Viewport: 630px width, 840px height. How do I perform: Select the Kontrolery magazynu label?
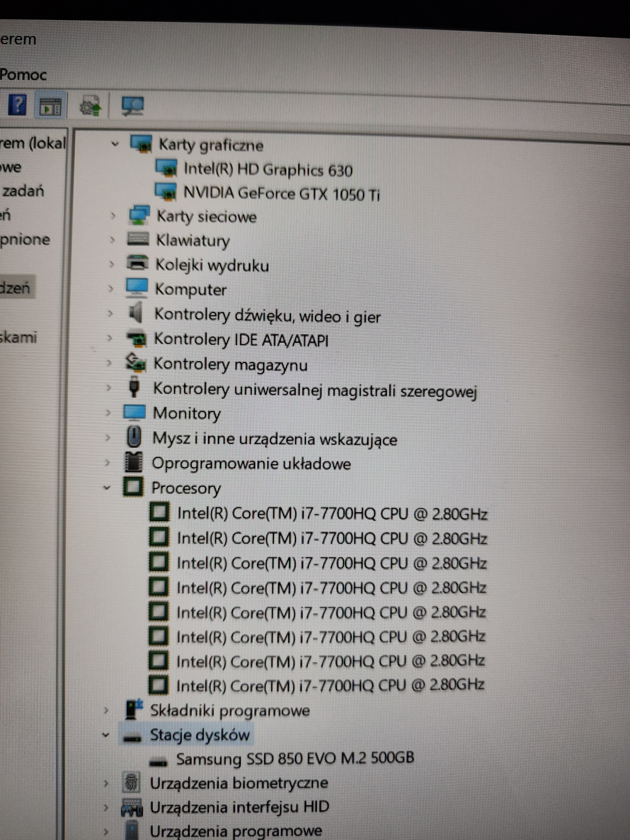231,364
